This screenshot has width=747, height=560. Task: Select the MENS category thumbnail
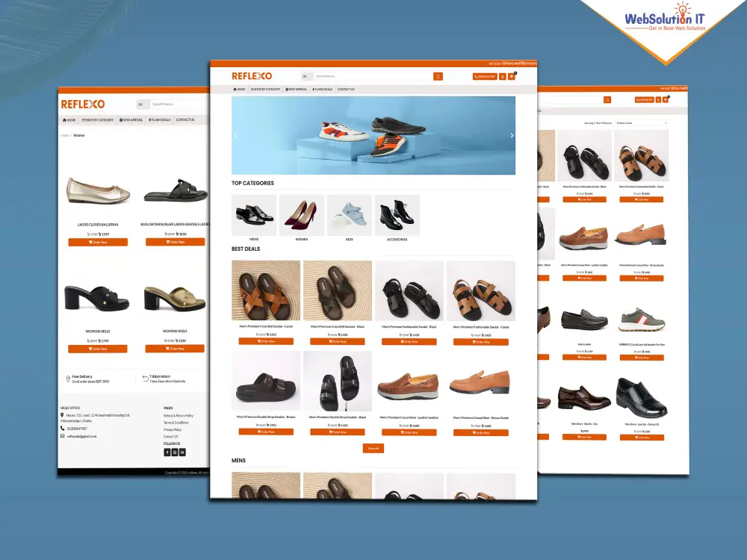(254, 215)
